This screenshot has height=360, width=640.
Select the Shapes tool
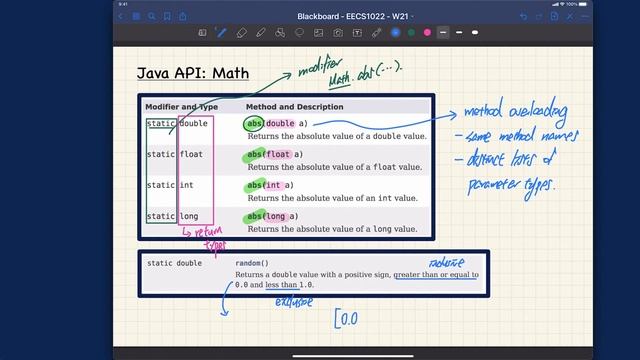click(x=280, y=33)
